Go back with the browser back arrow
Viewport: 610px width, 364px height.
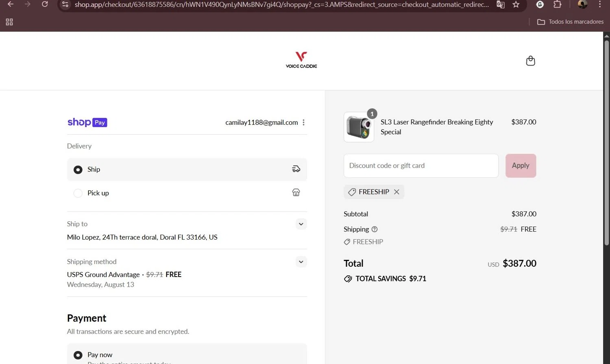coord(11,4)
